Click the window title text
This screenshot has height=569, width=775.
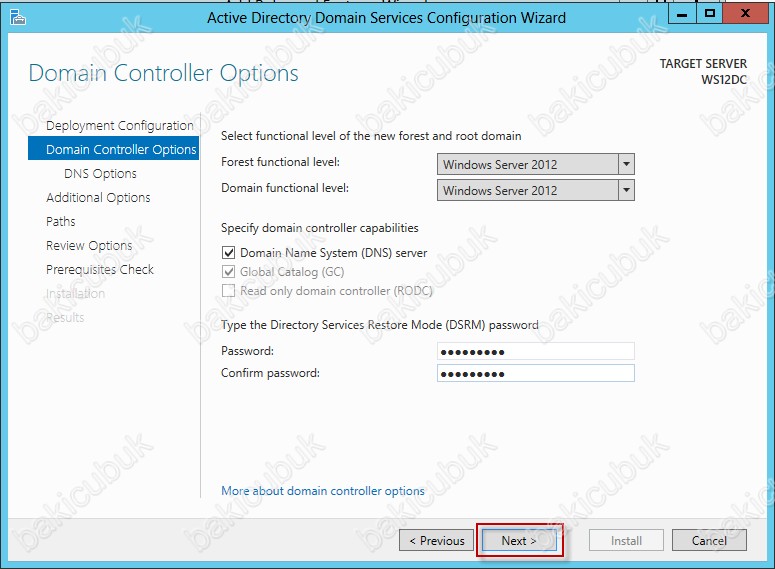(x=387, y=18)
